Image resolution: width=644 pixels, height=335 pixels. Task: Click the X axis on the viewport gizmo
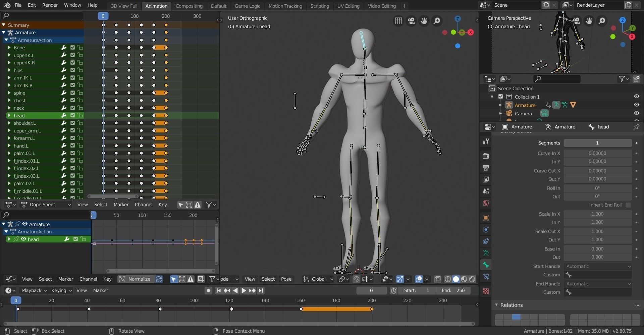(471, 32)
